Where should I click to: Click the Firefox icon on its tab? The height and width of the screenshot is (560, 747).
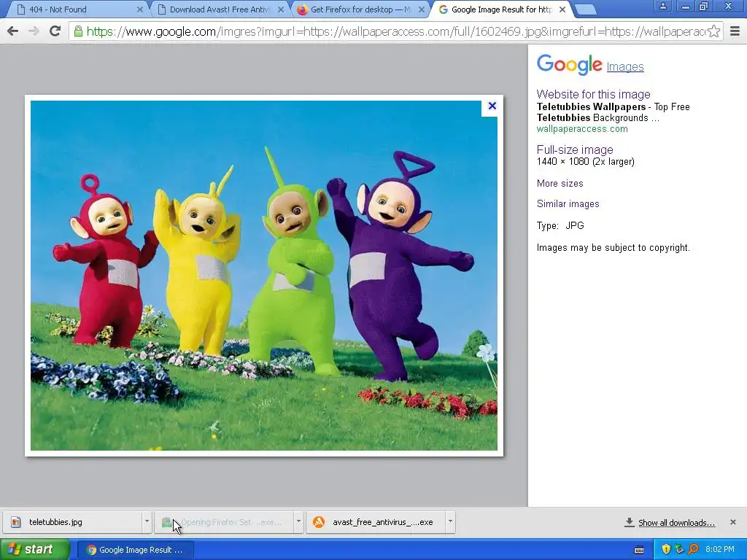(302, 9)
